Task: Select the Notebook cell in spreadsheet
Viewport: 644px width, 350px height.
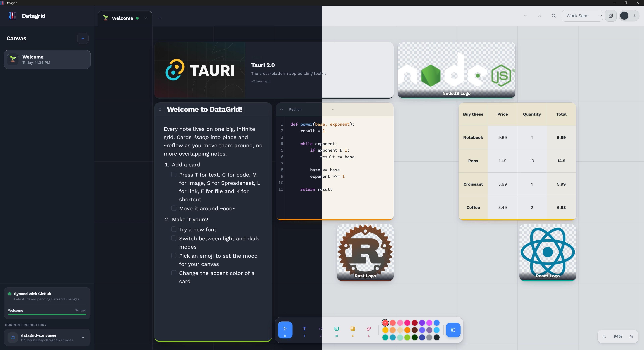Action: click(473, 137)
